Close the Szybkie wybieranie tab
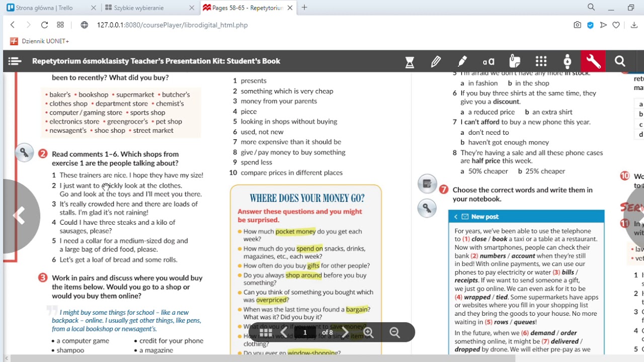The width and height of the screenshot is (644, 362). click(191, 8)
